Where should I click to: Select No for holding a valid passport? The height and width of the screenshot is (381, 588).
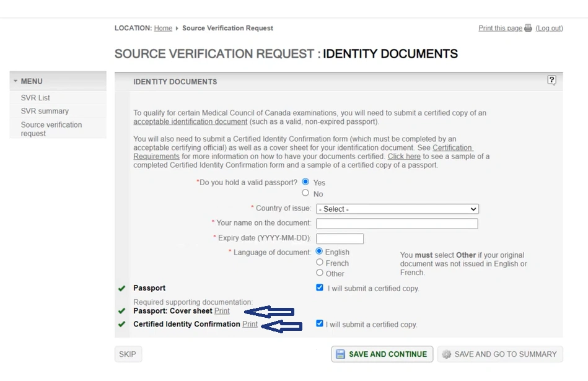[305, 193]
